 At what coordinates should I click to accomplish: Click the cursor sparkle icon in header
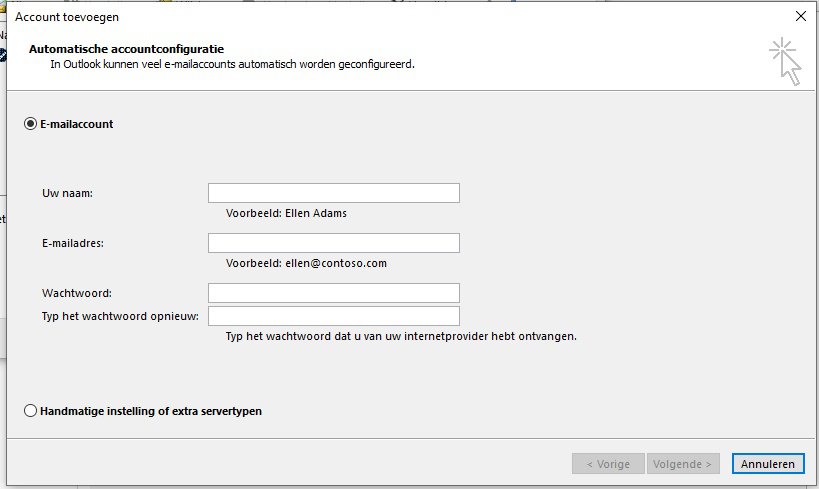click(786, 62)
